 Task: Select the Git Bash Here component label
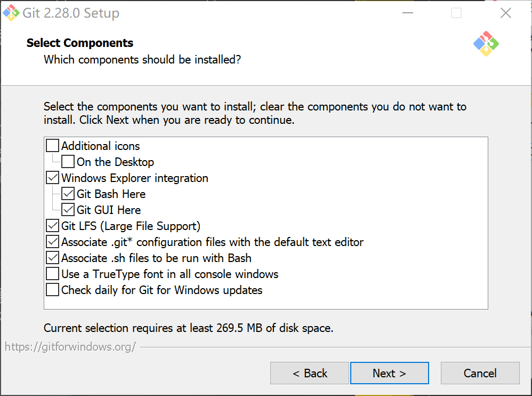111,193
